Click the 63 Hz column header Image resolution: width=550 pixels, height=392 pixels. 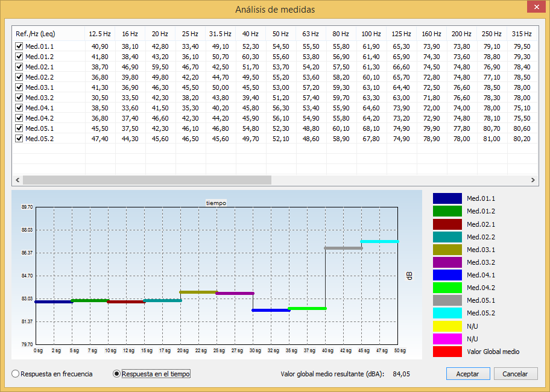click(x=311, y=34)
